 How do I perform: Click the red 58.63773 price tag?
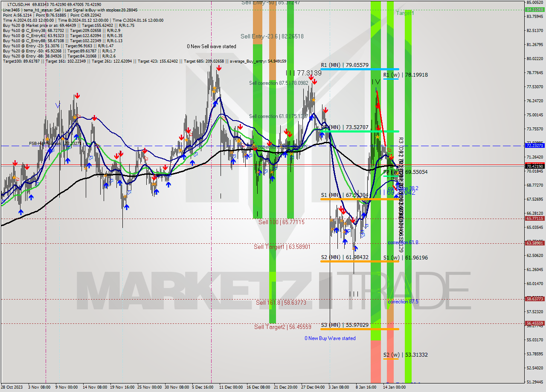point(534,299)
